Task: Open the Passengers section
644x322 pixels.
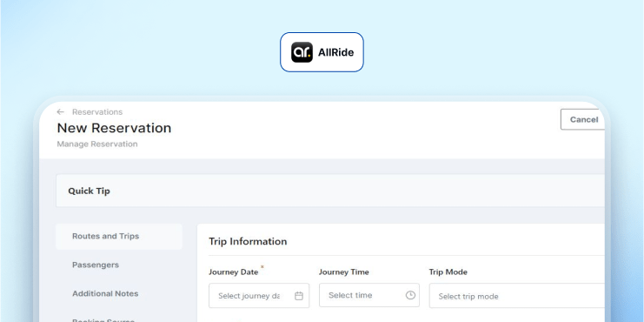Action: 96,265
